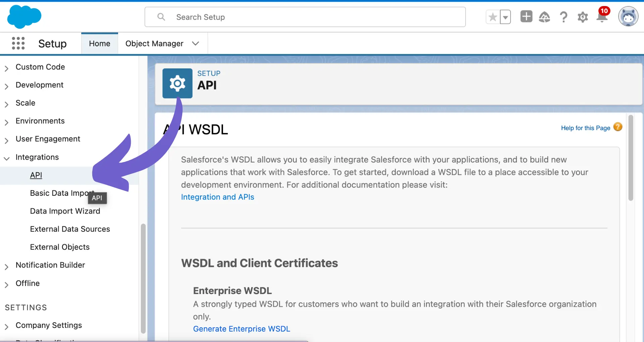Viewport: 644px width, 342px height.
Task: Open the Object Manager tab
Action: [154, 44]
